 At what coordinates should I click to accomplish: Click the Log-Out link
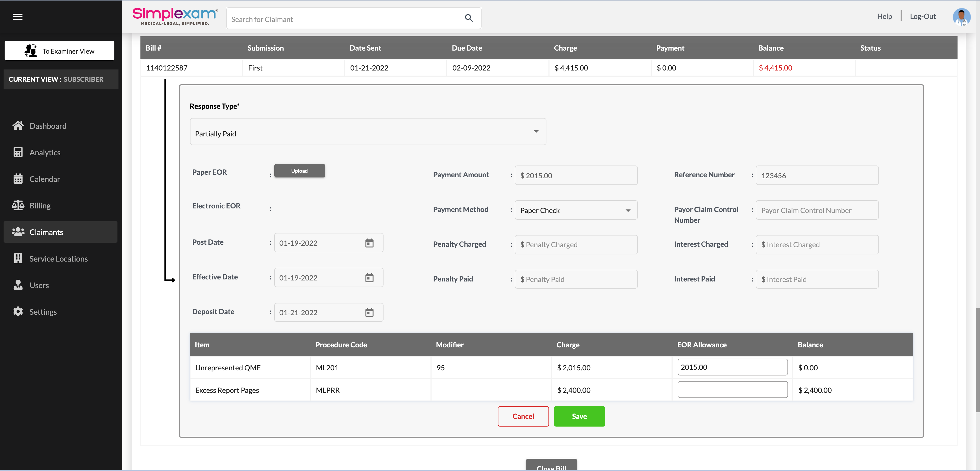point(923,16)
